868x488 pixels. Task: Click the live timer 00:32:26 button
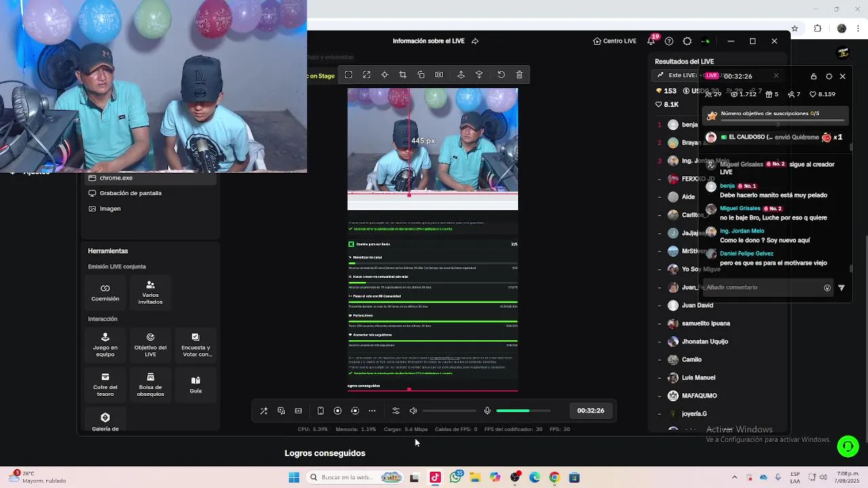click(x=591, y=411)
